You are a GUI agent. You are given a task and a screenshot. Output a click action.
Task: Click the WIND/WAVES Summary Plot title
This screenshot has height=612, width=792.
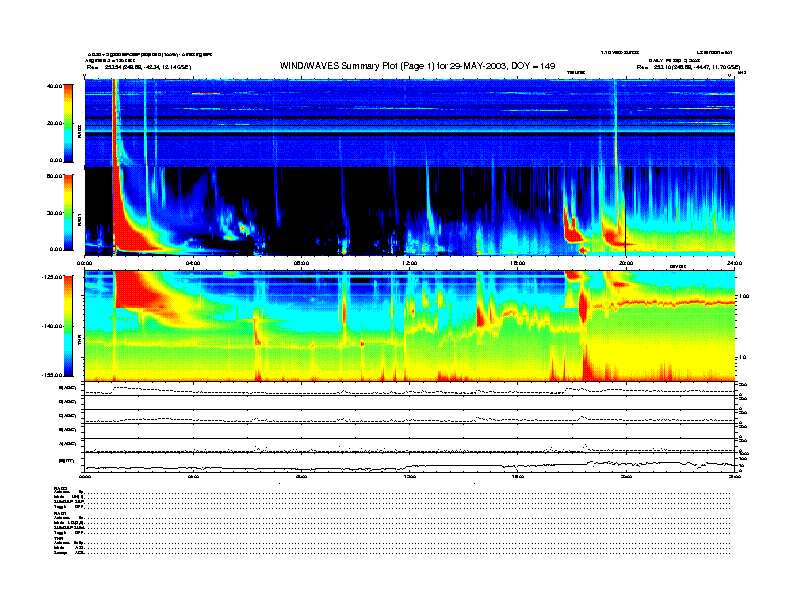[417, 66]
